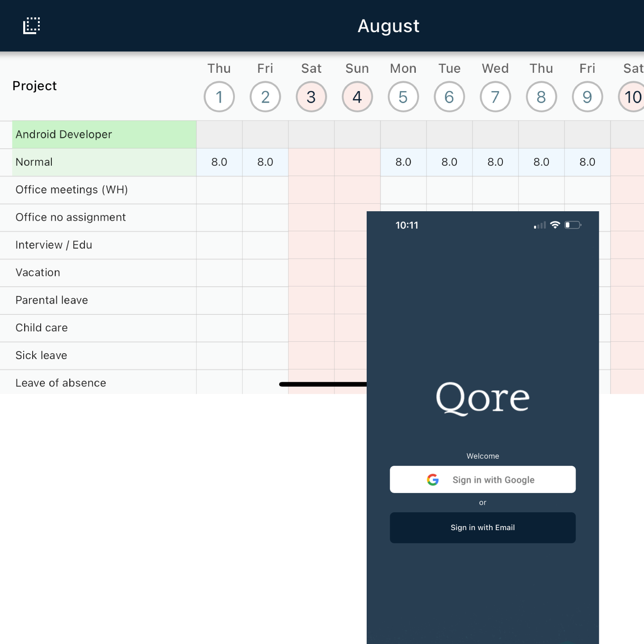Edit Normal hours for Thursday the 8th

coord(541,162)
